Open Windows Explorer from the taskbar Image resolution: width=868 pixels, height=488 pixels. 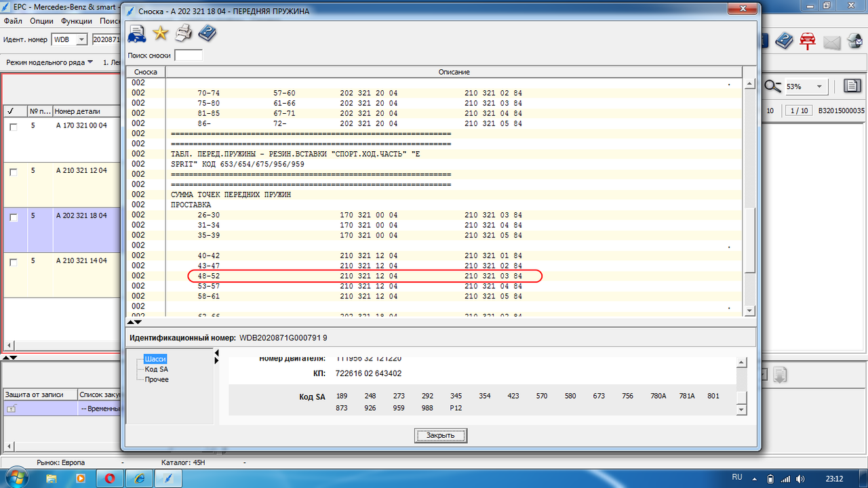click(x=52, y=479)
